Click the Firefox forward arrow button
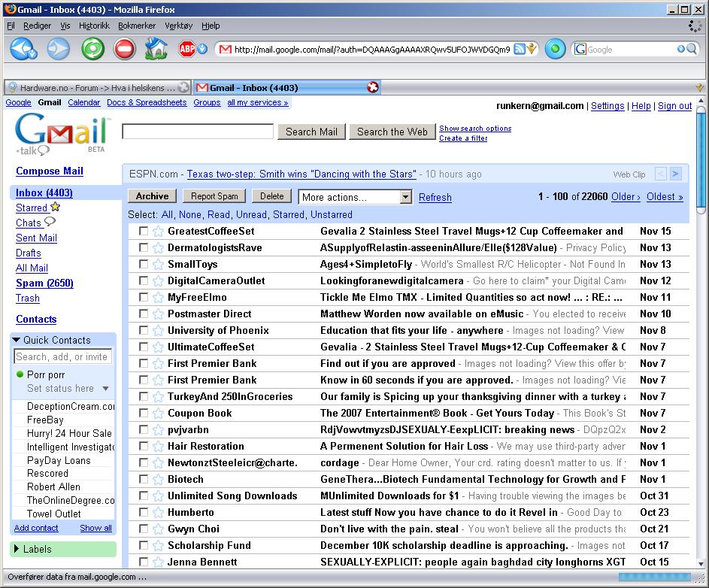 (x=59, y=49)
